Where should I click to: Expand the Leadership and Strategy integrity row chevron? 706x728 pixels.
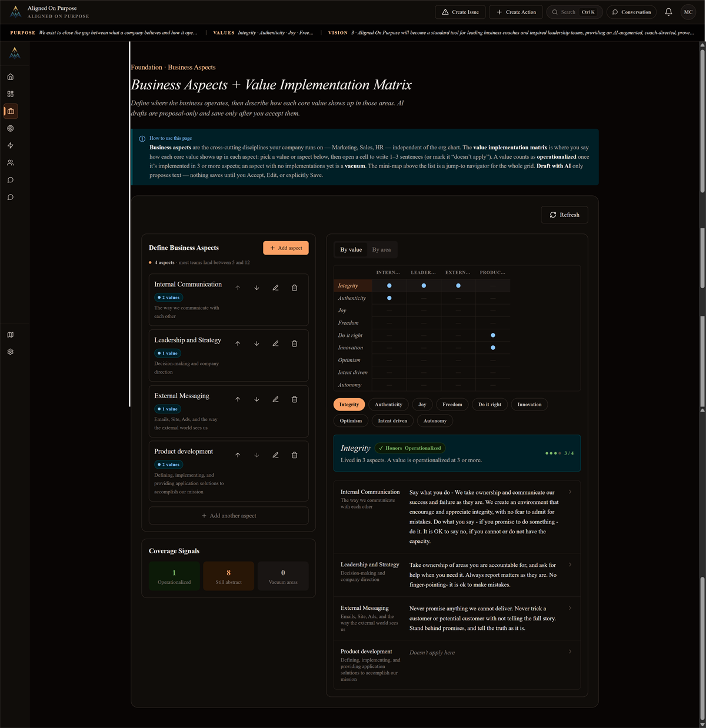point(570,565)
